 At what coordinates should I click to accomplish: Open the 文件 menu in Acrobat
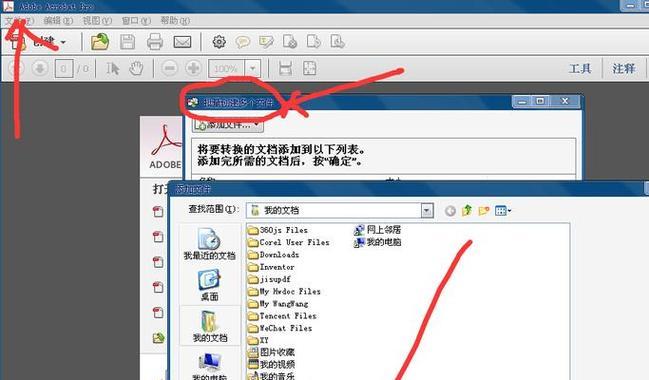pos(18,20)
